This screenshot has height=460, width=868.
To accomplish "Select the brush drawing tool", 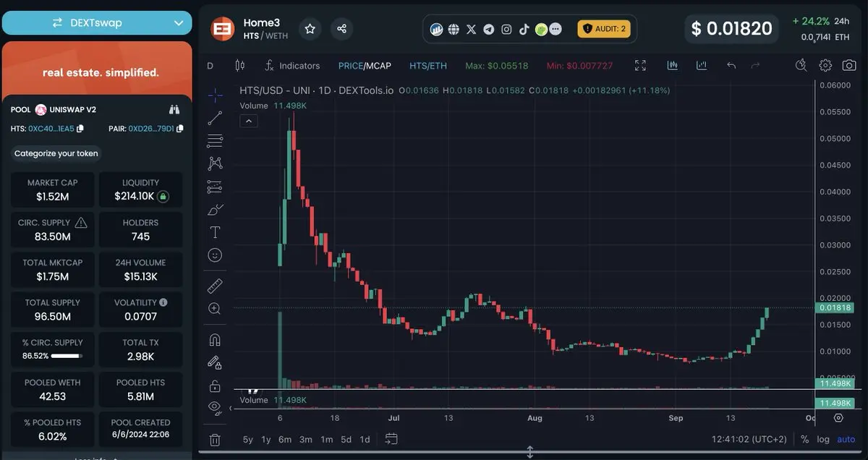I will coord(215,210).
